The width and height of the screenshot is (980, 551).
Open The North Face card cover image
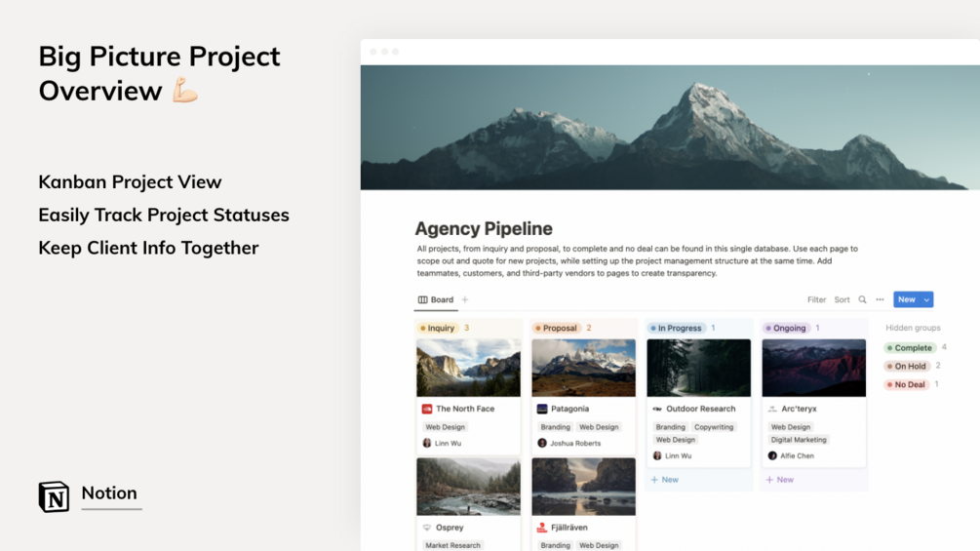click(x=468, y=368)
